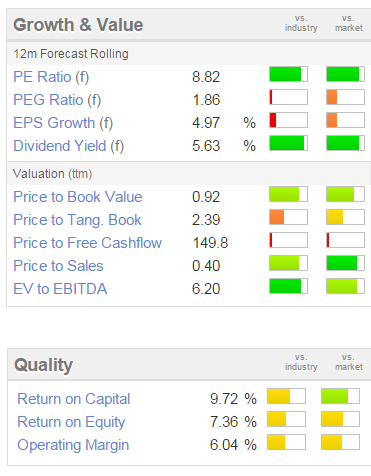The height and width of the screenshot is (476, 371).
Task: Open the Price to Book Value link
Action: coord(78,197)
